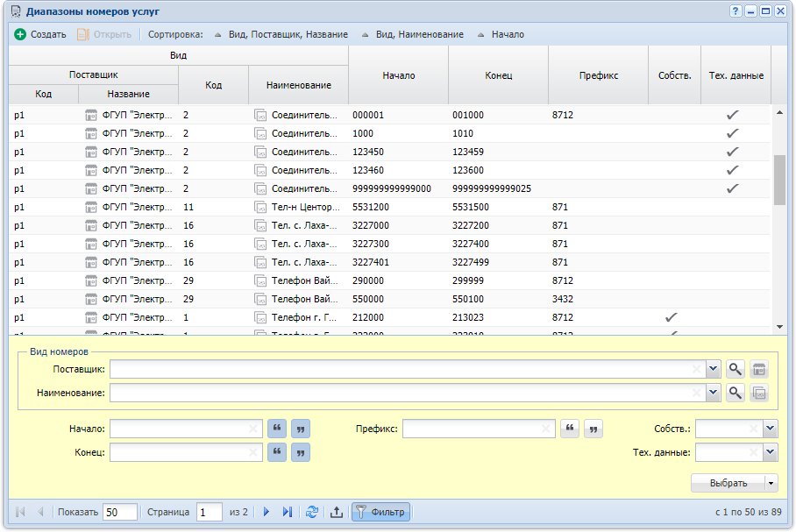Jump to last page icon
The image size is (796, 532).
(288, 512)
